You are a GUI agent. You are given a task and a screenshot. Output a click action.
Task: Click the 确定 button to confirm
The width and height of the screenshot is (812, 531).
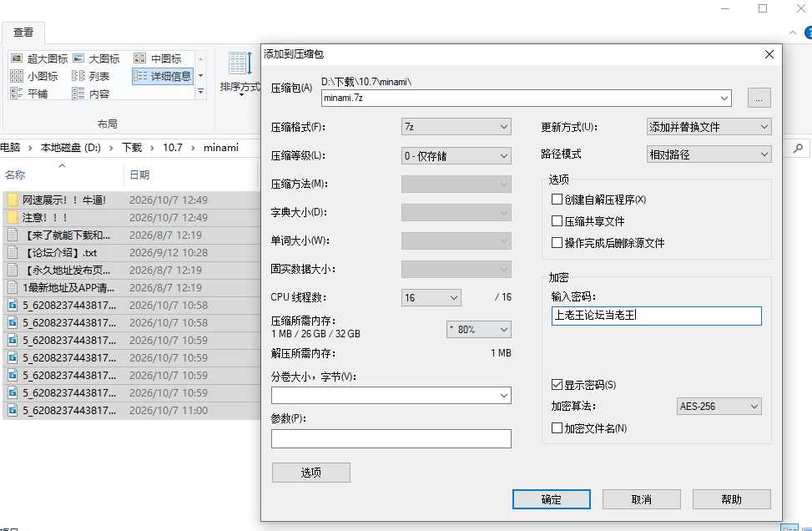pyautogui.click(x=552, y=499)
